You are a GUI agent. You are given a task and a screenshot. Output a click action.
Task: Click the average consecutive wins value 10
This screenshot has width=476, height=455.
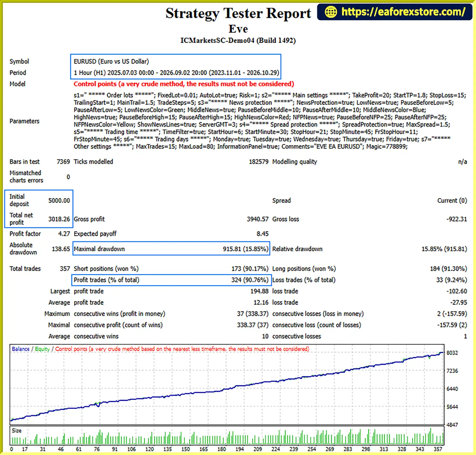[265, 336]
